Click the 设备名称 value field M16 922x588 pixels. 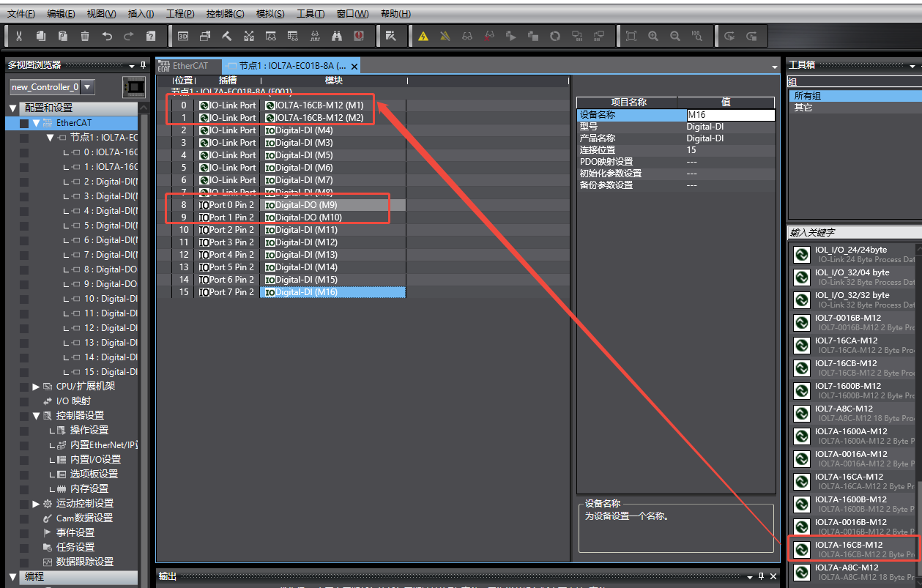point(730,115)
